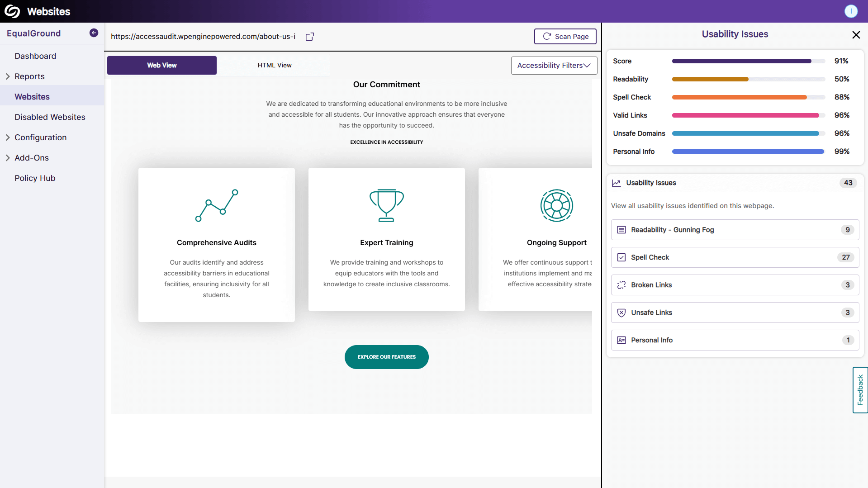Open Disabled Websites in sidebar
The width and height of the screenshot is (868, 488).
(x=50, y=117)
